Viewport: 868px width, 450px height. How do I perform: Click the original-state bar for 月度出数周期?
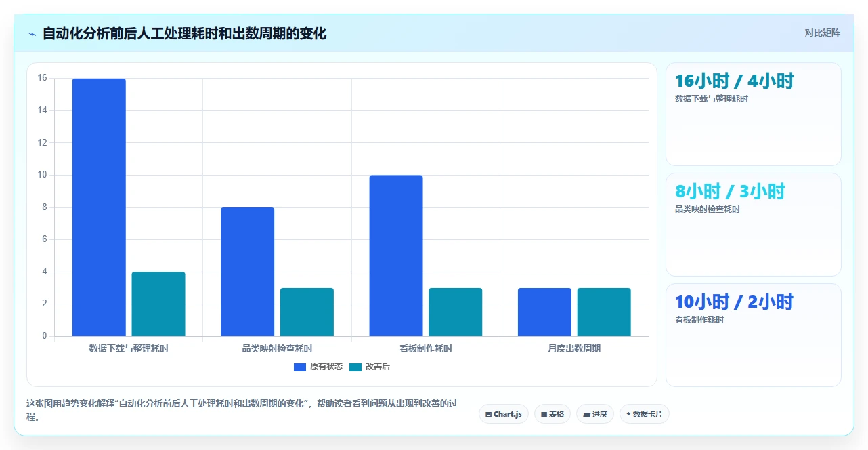click(x=544, y=312)
